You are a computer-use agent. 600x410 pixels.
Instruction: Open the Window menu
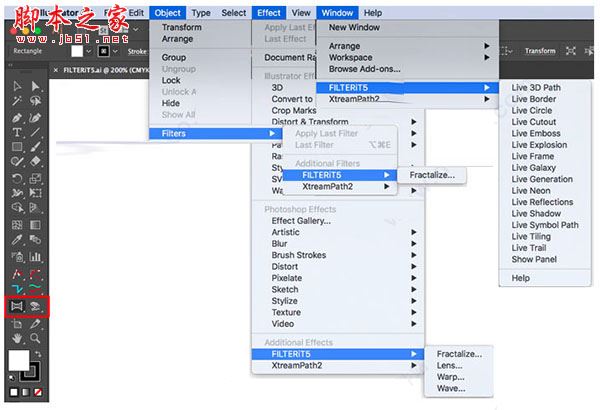tap(337, 13)
